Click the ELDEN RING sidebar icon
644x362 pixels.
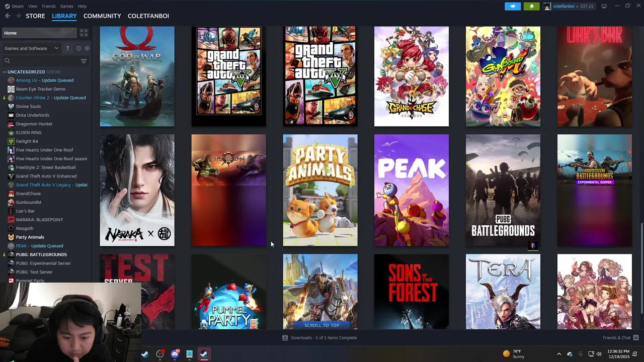11,133
